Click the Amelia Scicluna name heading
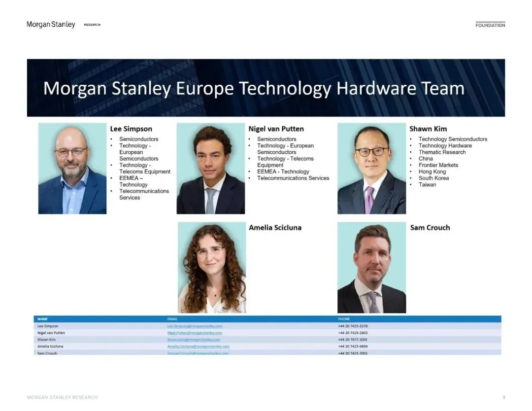The width and height of the screenshot is (532, 411). click(x=275, y=228)
